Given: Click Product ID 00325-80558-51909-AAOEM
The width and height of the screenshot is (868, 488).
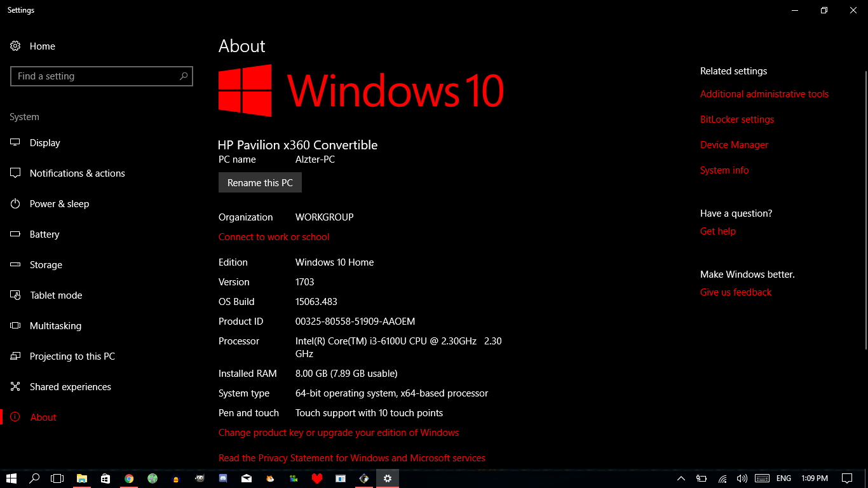Looking at the screenshot, I should 355,322.
